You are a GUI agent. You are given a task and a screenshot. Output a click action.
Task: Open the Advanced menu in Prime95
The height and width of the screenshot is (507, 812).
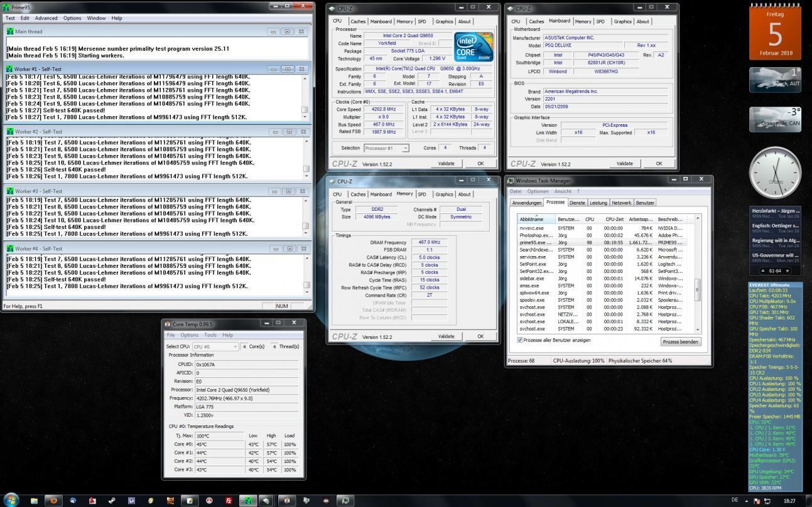(46, 18)
